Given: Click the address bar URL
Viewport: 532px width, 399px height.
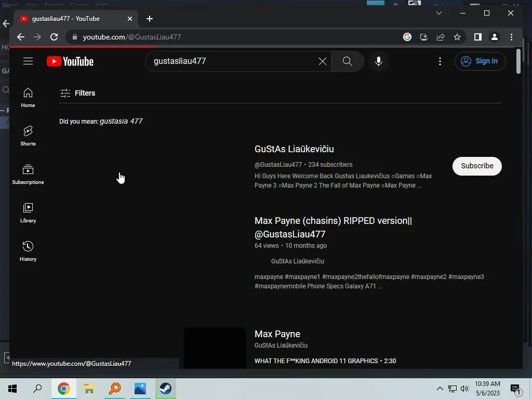Looking at the screenshot, I should click(131, 37).
